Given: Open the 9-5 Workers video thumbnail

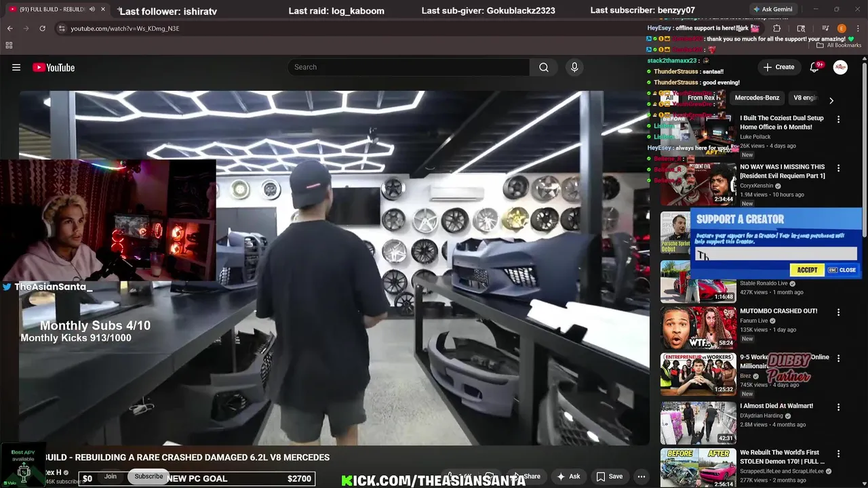Looking at the screenshot, I should click(698, 374).
